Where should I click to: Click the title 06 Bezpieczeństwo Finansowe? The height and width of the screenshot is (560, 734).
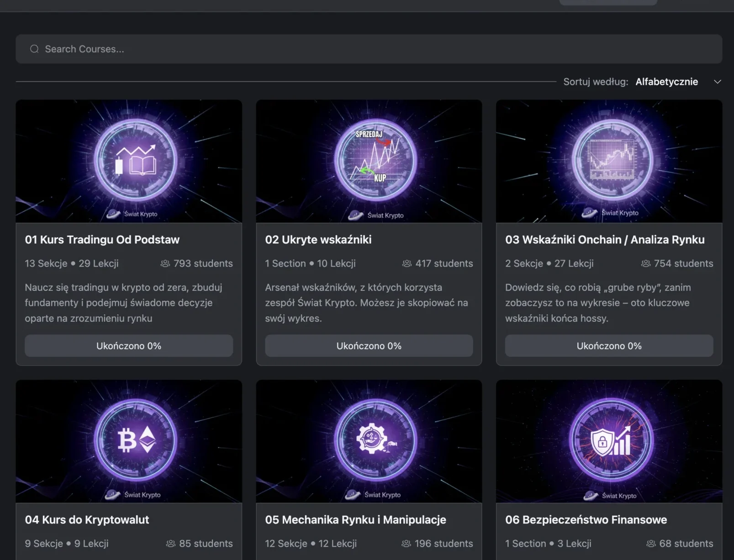pyautogui.click(x=586, y=520)
